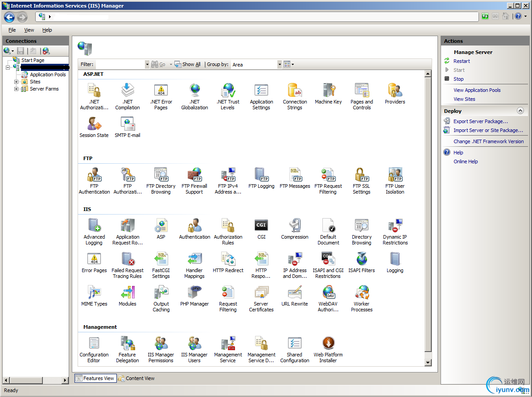Viewport: 532px width, 397px height.
Task: Open FTP User Isolation feature
Action: [x=395, y=181]
